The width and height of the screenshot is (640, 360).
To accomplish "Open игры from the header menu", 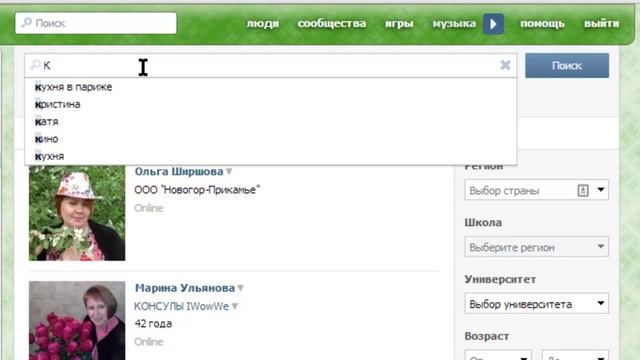I will (399, 24).
